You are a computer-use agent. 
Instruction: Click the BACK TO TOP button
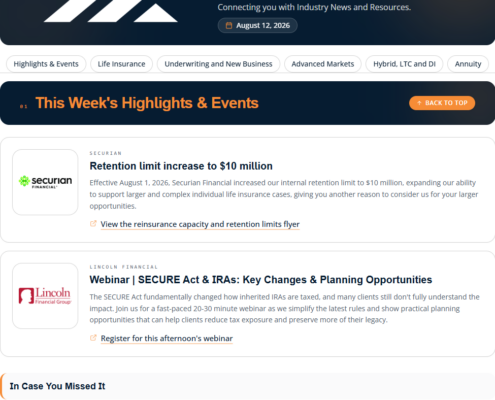(x=442, y=103)
